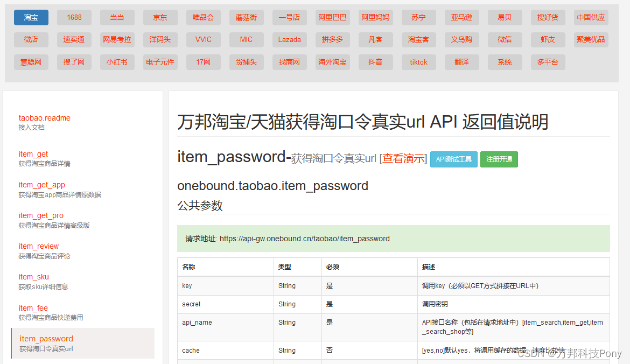
Task: Select the 淘宝 platform tab
Action: (31, 17)
